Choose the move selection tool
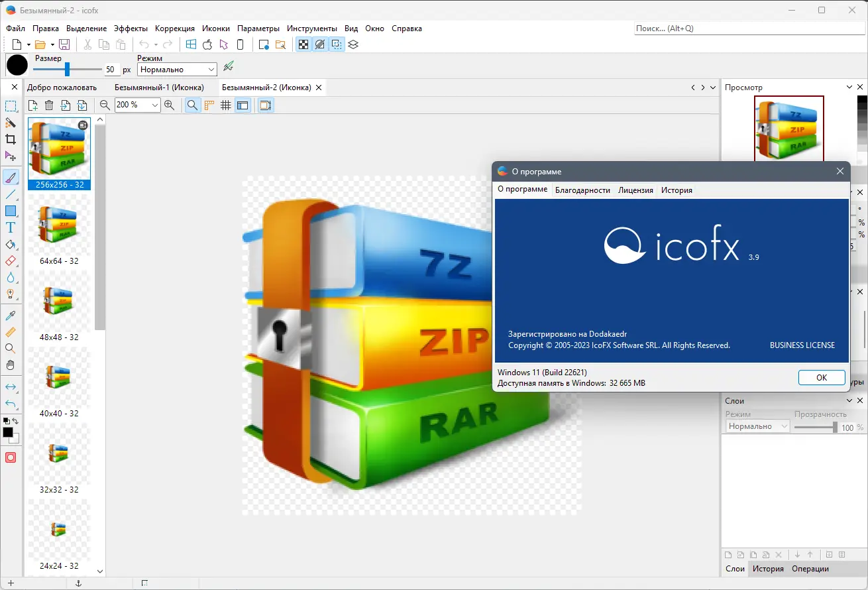Screen dimensions: 868x590 pos(11,156)
